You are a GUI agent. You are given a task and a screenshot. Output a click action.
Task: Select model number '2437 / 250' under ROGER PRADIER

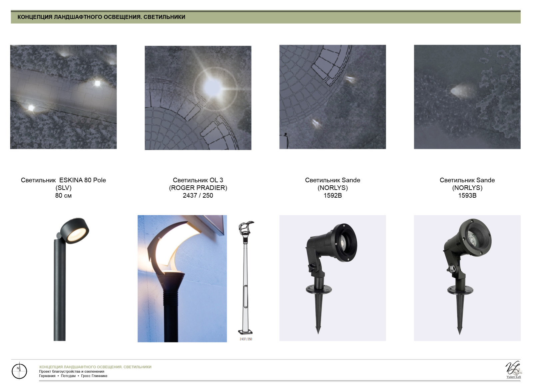pyautogui.click(x=198, y=195)
